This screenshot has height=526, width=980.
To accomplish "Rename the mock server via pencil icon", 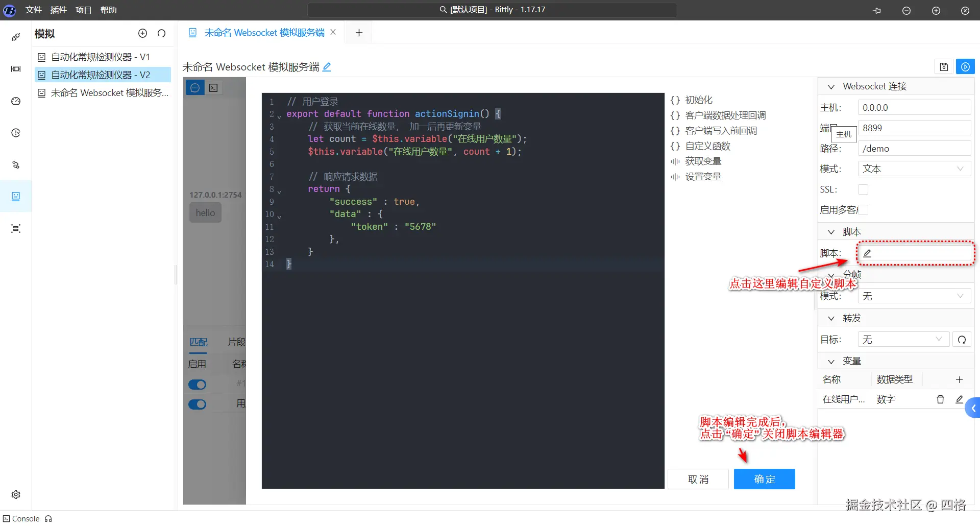I will click(x=327, y=67).
